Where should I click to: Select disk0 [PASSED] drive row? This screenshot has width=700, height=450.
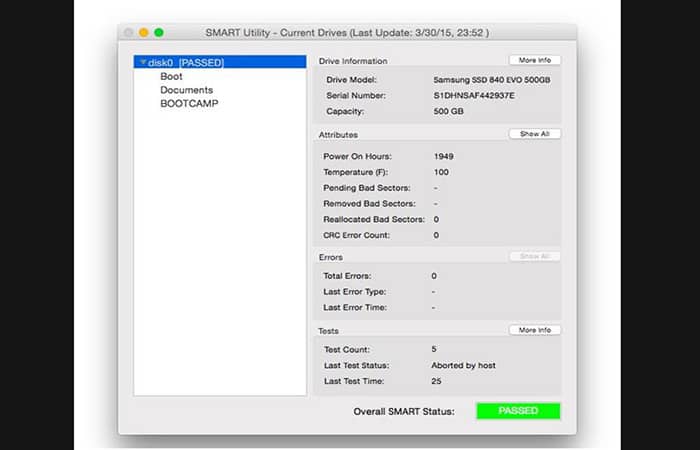220,62
